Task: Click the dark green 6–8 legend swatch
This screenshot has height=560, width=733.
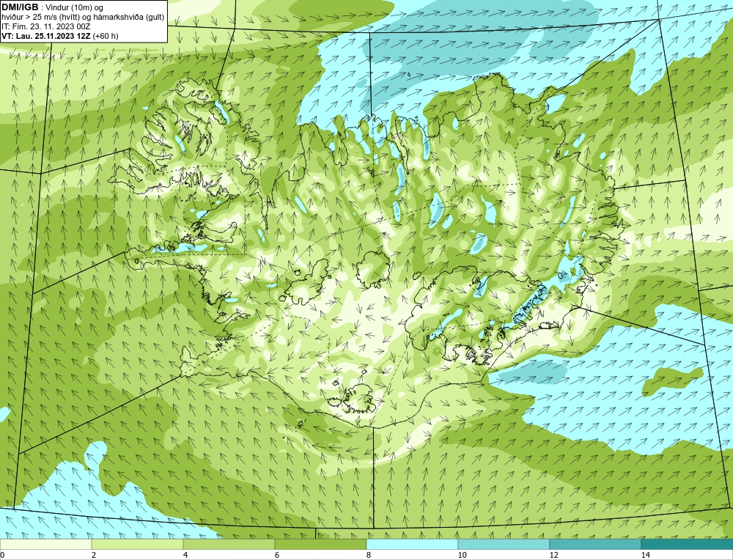Action: click(321, 545)
